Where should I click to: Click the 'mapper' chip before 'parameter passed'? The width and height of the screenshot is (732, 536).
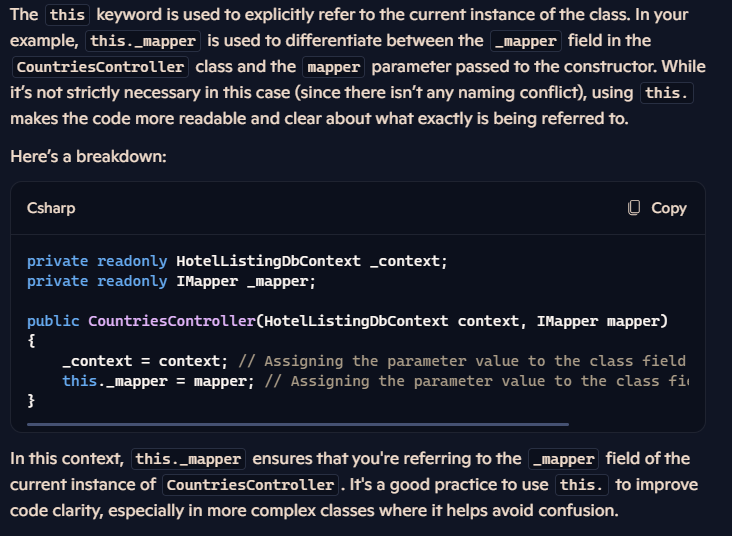click(334, 67)
